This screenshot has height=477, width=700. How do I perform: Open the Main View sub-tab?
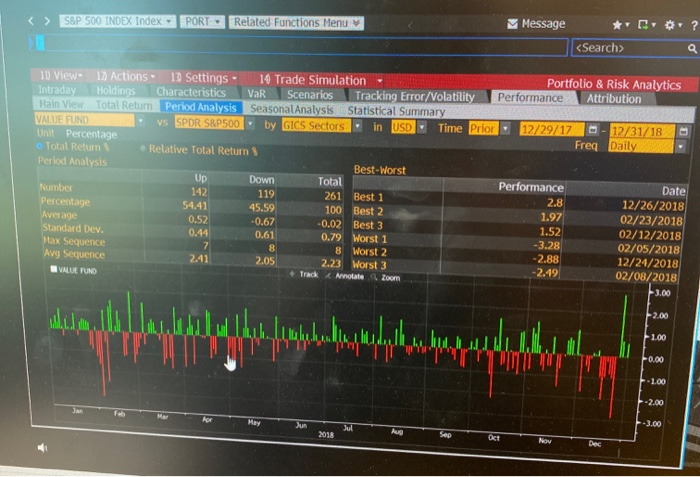[61, 104]
